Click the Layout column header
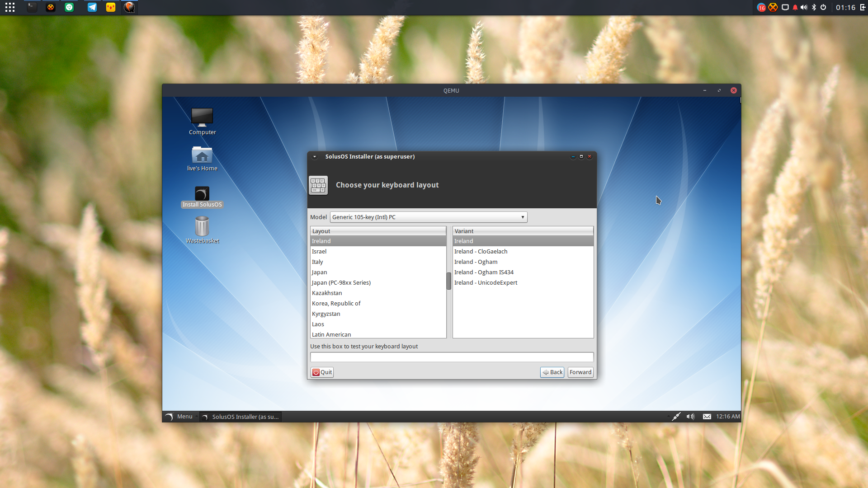The image size is (868, 488). click(x=378, y=231)
